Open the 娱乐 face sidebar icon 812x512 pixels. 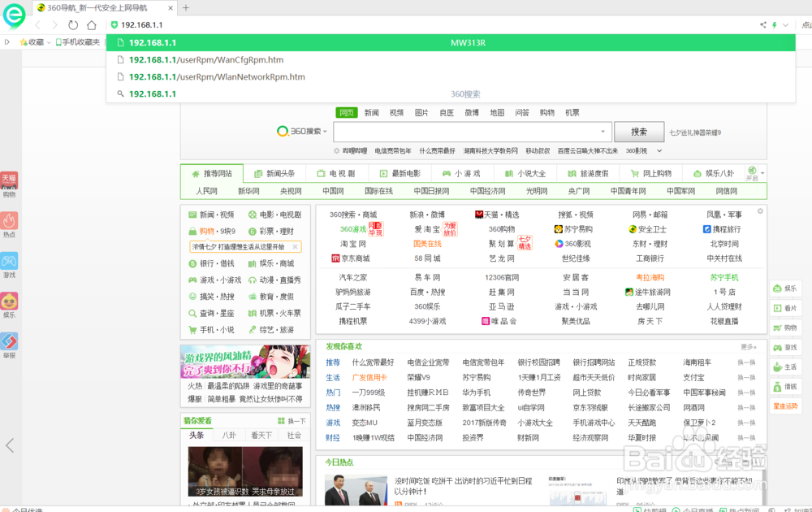(9, 305)
